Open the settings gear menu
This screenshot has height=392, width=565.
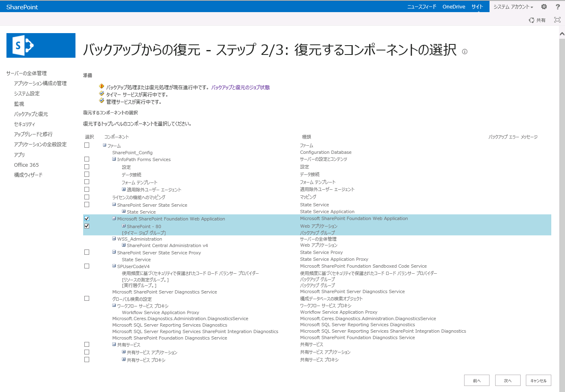click(x=544, y=6)
